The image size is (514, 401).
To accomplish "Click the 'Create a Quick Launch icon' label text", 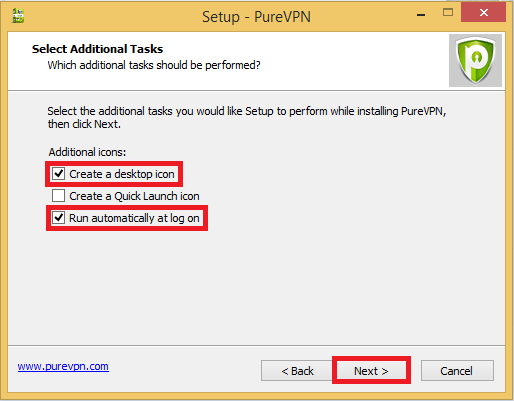I will [x=134, y=196].
